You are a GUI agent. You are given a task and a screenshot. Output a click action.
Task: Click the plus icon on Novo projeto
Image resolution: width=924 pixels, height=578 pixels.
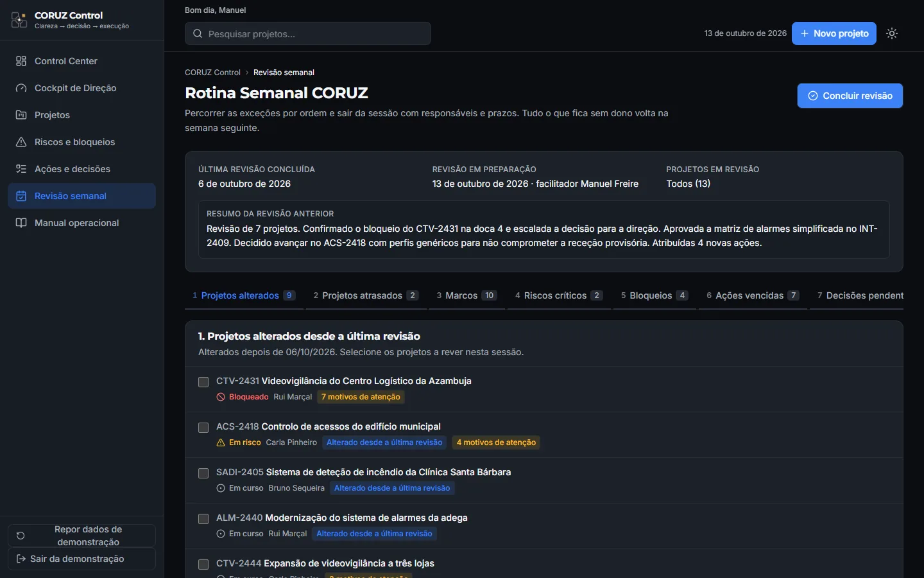(805, 33)
